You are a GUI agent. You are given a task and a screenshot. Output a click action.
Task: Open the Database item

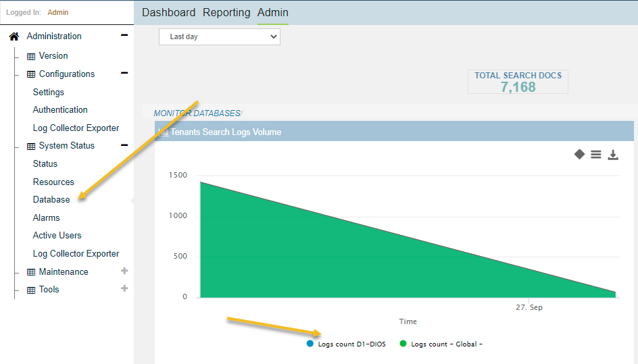coord(51,200)
